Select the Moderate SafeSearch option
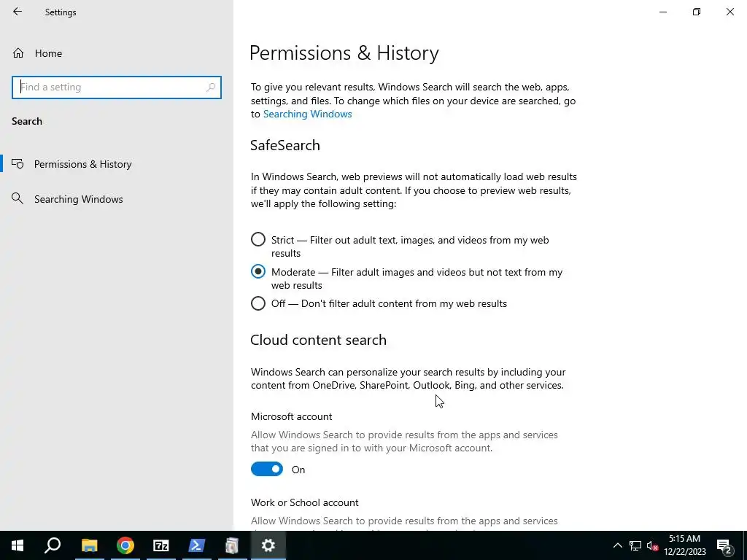747x560 pixels. pyautogui.click(x=258, y=271)
